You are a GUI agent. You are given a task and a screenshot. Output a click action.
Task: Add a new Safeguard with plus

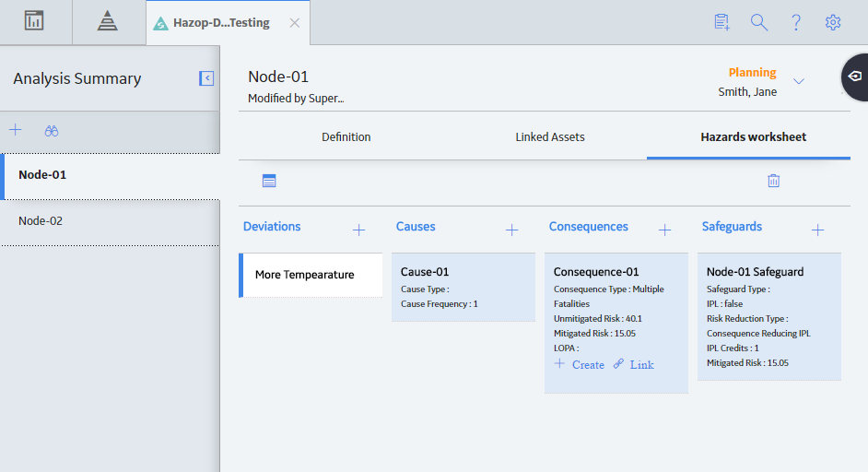[x=817, y=230]
